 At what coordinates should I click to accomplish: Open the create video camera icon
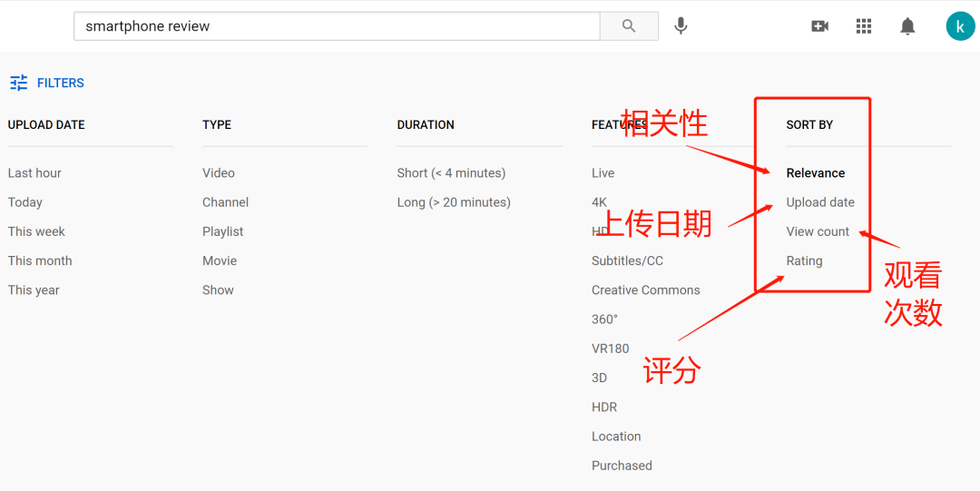tap(819, 26)
